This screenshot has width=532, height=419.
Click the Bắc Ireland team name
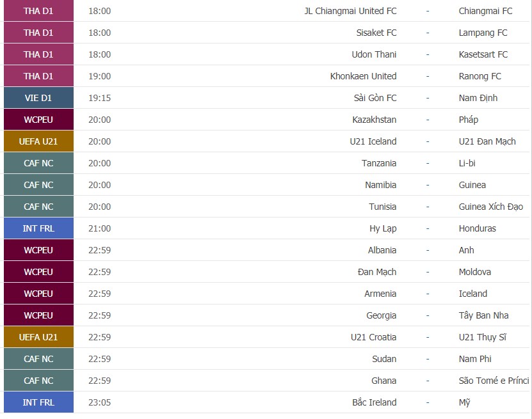tap(374, 402)
